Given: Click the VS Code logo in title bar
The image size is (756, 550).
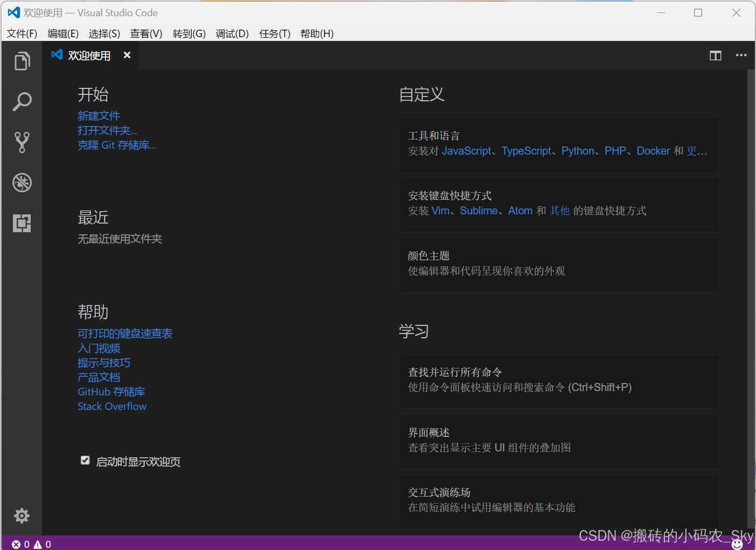Looking at the screenshot, I should (14, 12).
